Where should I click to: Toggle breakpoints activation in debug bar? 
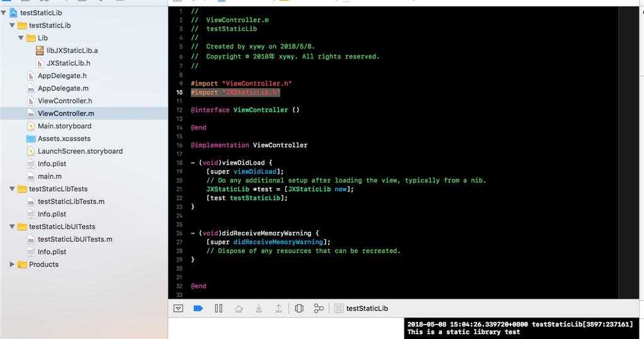198,308
